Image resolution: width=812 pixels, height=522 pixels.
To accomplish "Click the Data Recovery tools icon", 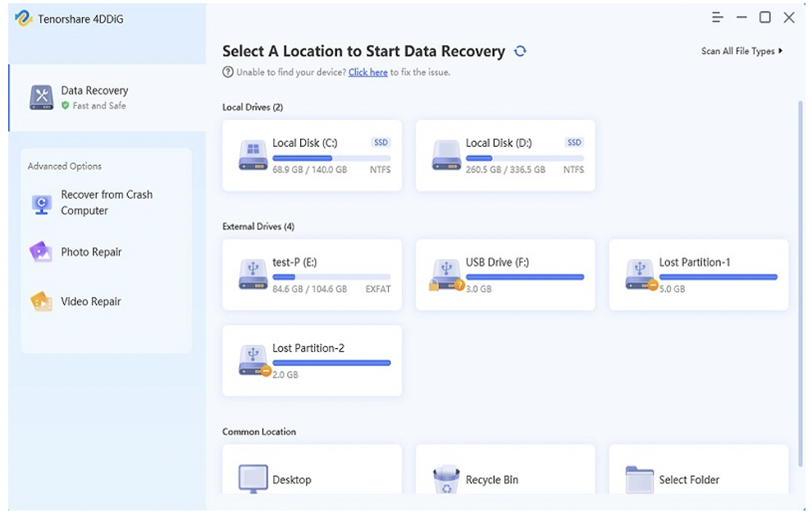I will 42,97.
